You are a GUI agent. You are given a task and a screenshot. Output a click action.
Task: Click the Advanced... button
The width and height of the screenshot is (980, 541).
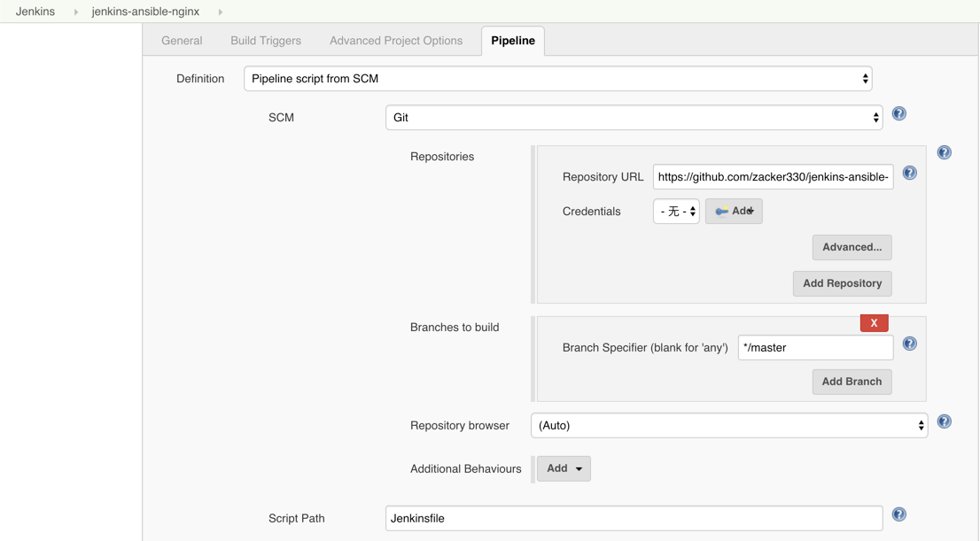852,247
